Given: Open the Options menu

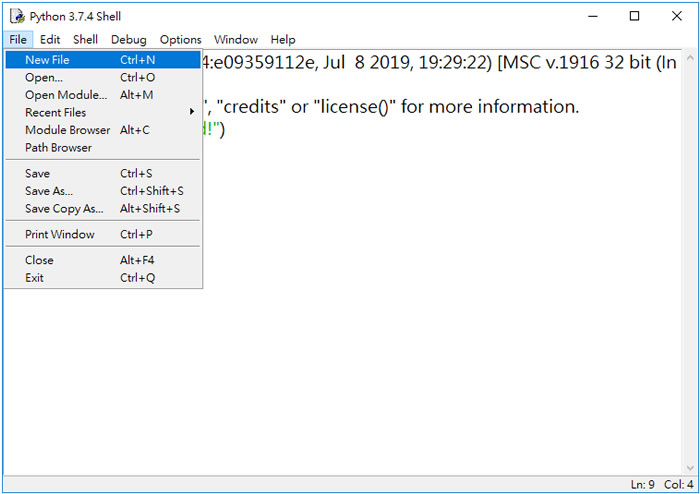Looking at the screenshot, I should point(180,39).
